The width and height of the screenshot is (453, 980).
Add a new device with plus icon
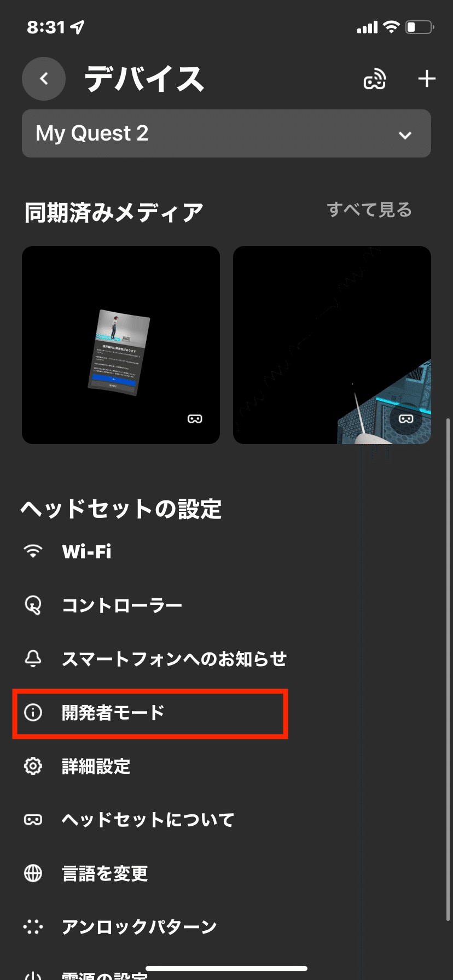click(x=427, y=79)
